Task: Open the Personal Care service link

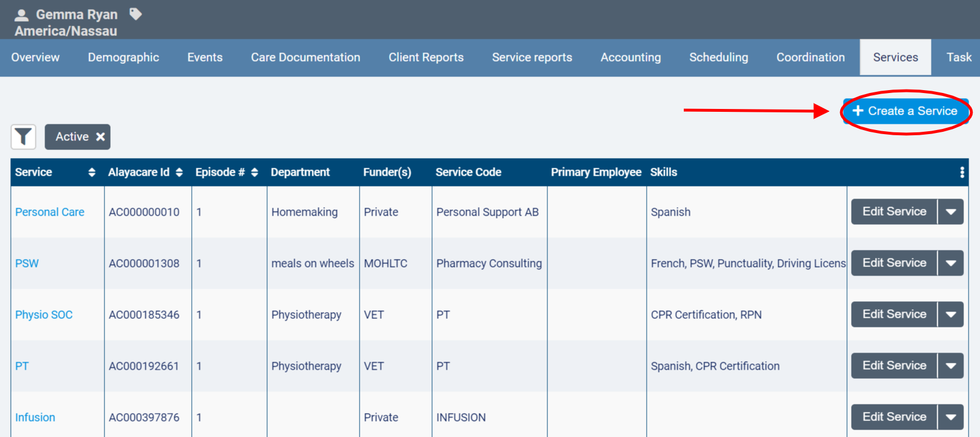Action: (50, 212)
